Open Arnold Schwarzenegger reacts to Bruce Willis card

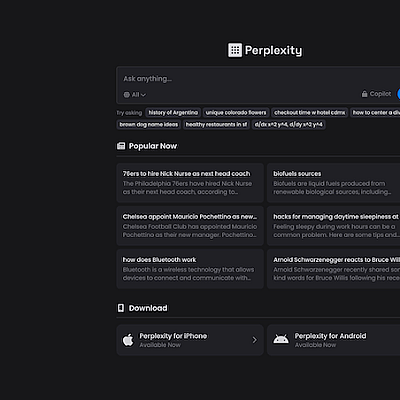point(333,269)
